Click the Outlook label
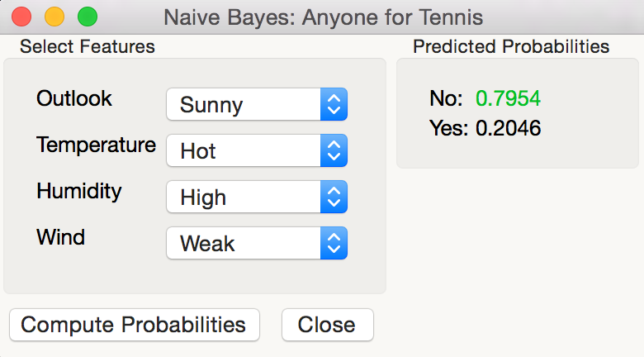 74,98
